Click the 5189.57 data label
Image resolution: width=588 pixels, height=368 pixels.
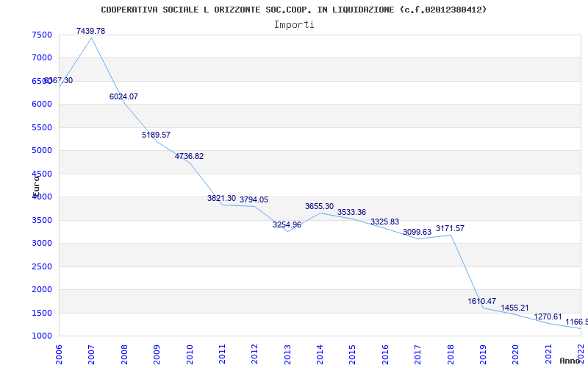156,135
